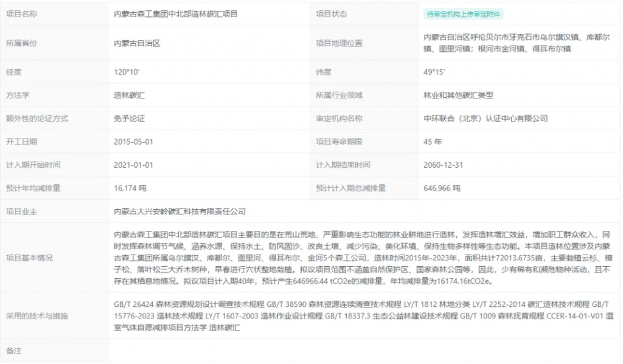
Task: Click the 内蒙古自治区 province value
Action: click(137, 43)
